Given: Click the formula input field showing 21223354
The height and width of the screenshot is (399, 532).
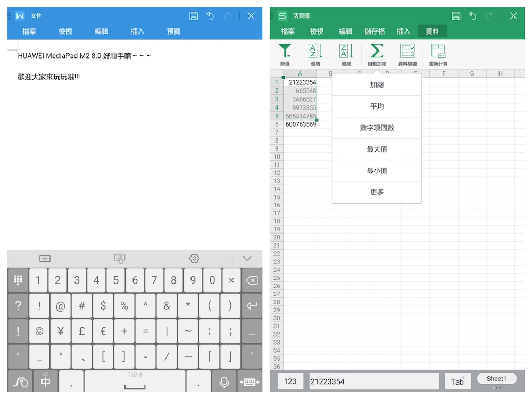Looking at the screenshot, I should pyautogui.click(x=374, y=381).
